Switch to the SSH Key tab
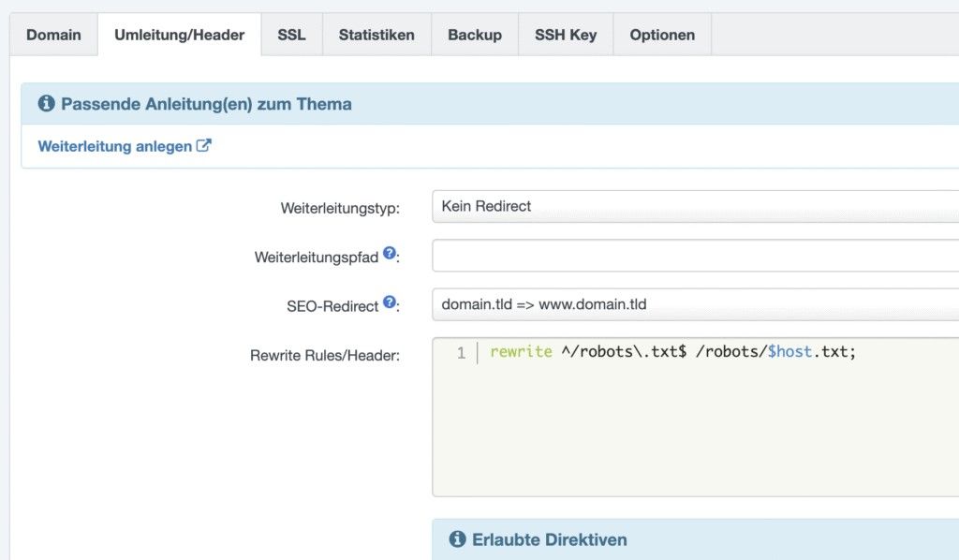Image resolution: width=959 pixels, height=560 pixels. (566, 36)
